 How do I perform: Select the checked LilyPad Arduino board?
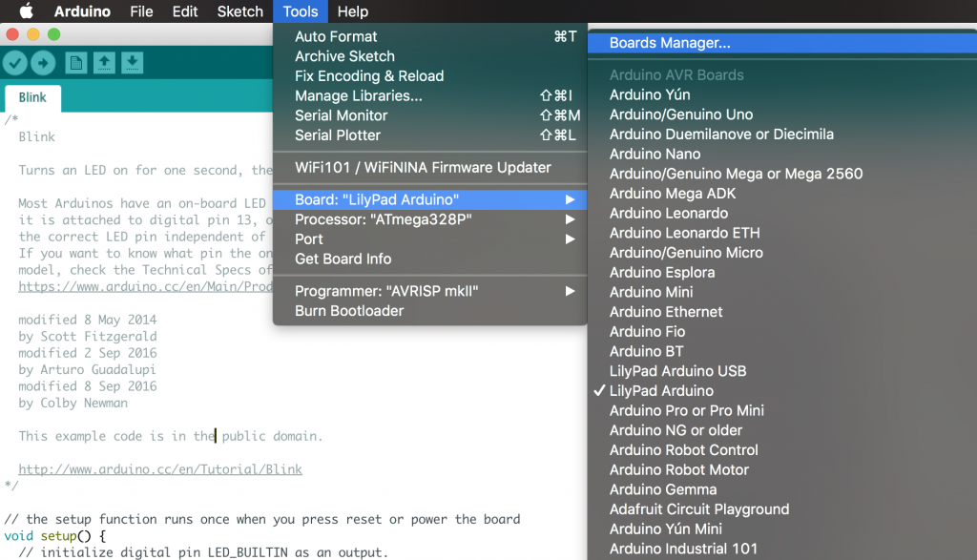click(x=661, y=390)
